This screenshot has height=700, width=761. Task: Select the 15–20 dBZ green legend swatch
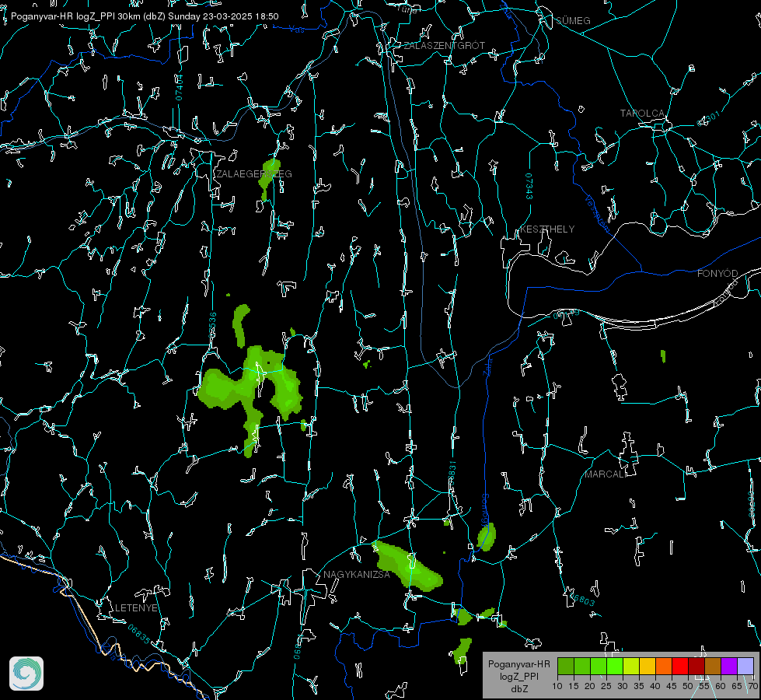pyautogui.click(x=582, y=666)
